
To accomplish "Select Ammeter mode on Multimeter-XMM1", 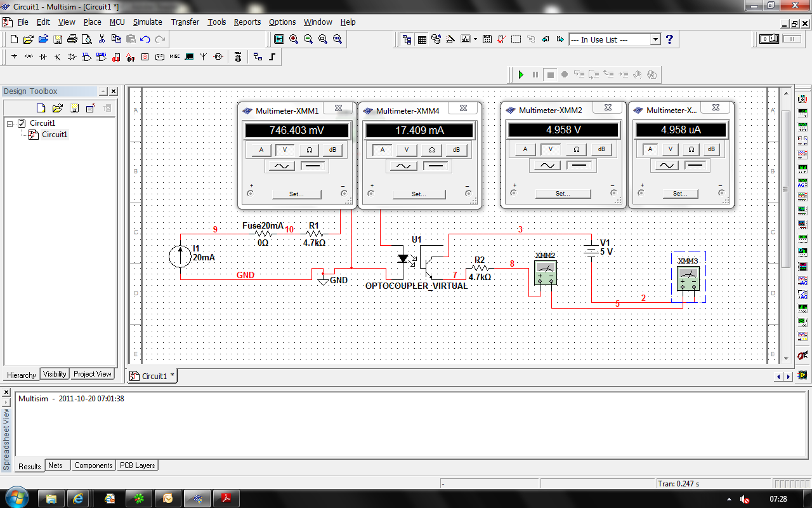I will click(x=261, y=150).
